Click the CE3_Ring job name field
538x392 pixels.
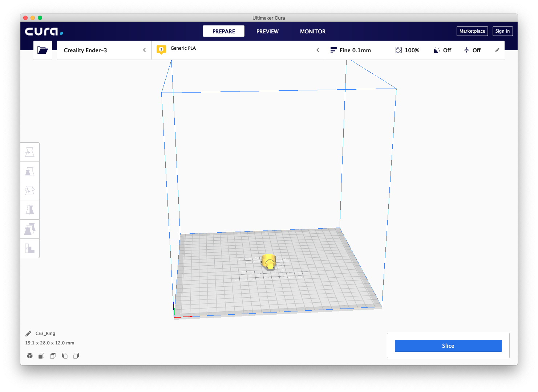45,334
